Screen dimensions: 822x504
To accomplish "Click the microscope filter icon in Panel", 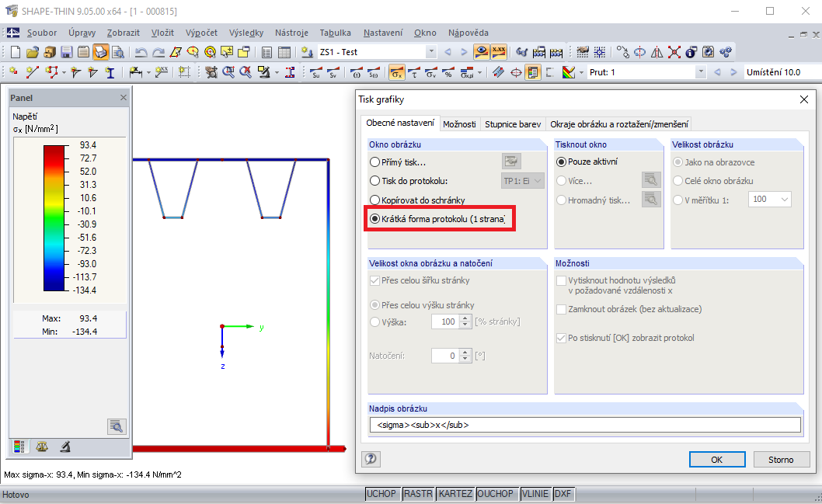I will pyautogui.click(x=64, y=447).
